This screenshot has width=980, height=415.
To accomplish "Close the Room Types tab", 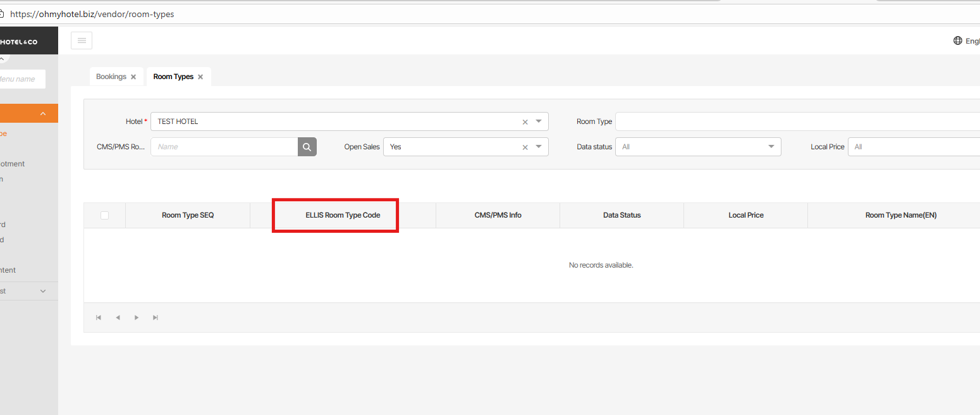I will pos(200,77).
